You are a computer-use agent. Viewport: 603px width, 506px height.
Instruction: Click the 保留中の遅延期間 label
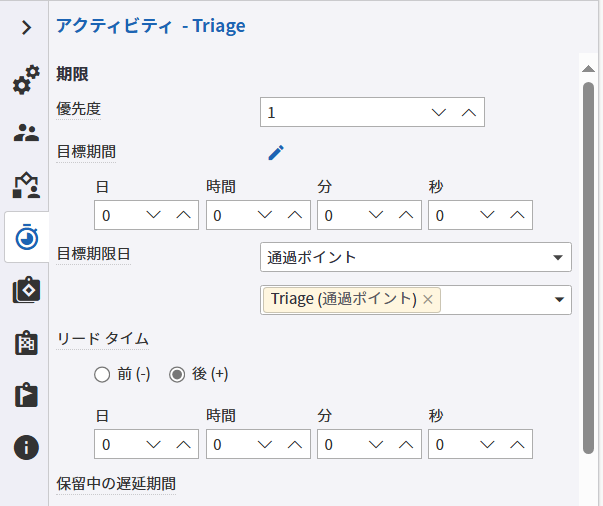coord(116,484)
